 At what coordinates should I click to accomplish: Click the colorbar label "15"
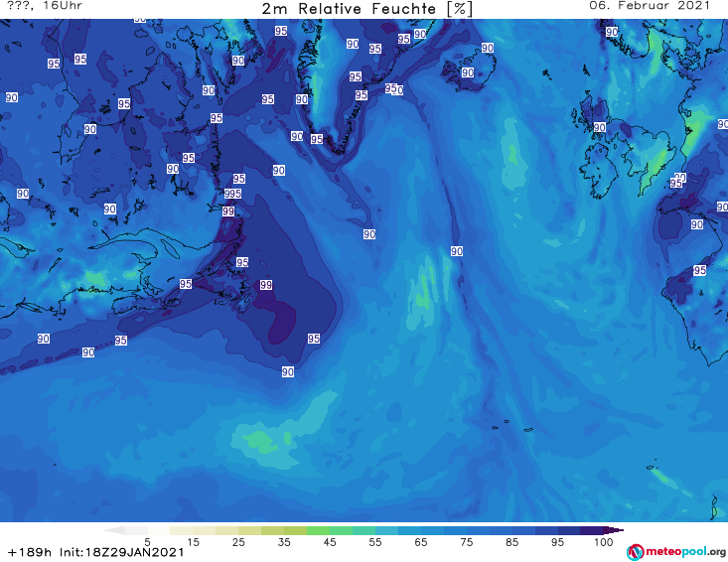pos(193,542)
